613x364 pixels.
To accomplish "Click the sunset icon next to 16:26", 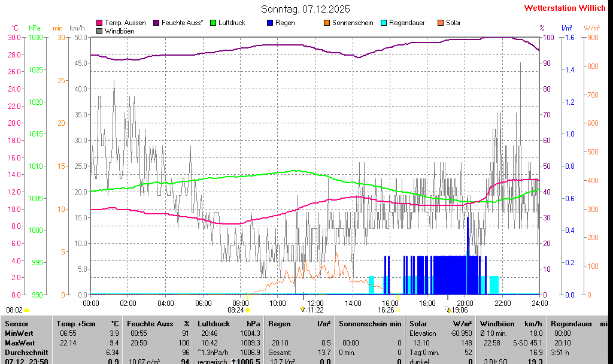I will click(398, 310).
